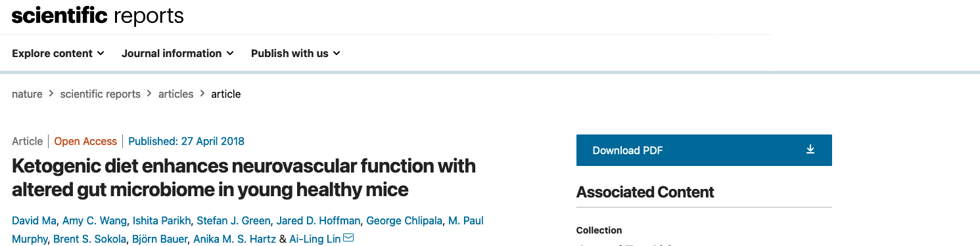980x246 pixels.
Task: Click the envelope icon next to Ai-Ling Lin
Action: [348, 238]
